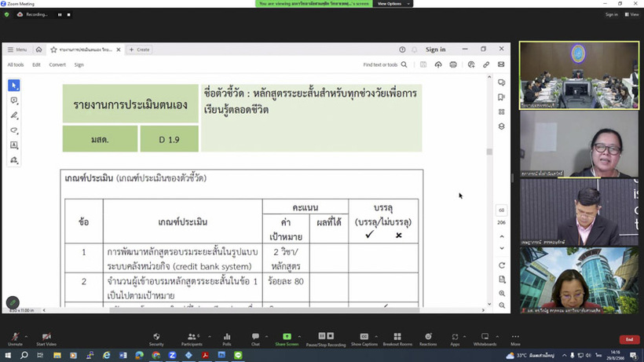
Task: Zoom in using the magnifier plus icon
Action: tap(502, 293)
